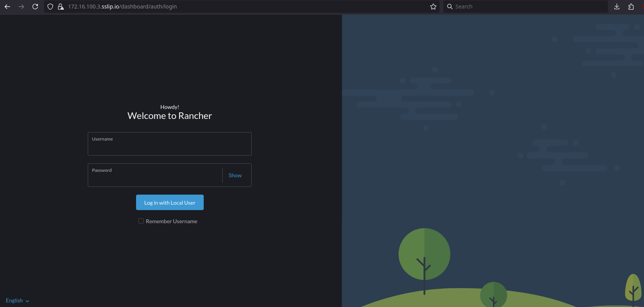Open the browser extensions menu
The height and width of the screenshot is (307, 644).
point(631,7)
